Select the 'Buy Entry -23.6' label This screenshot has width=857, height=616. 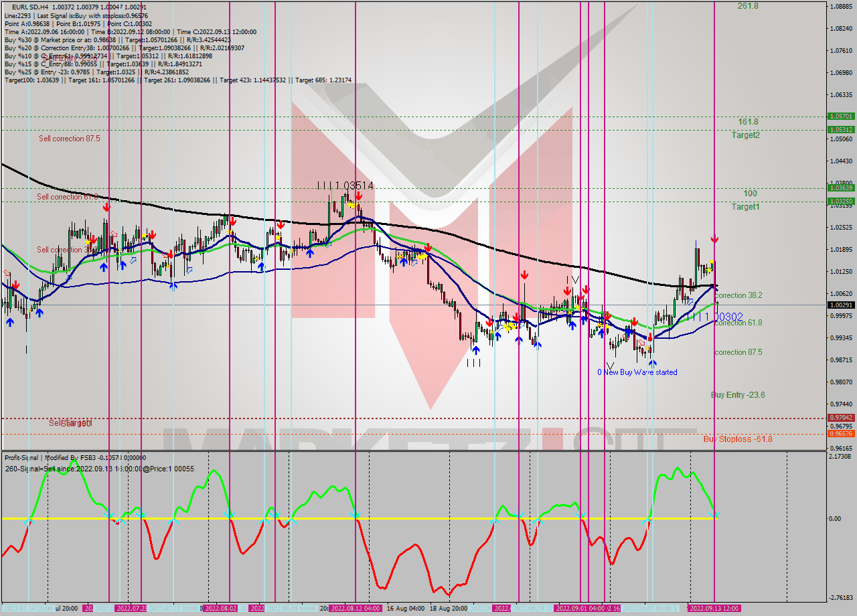[738, 395]
